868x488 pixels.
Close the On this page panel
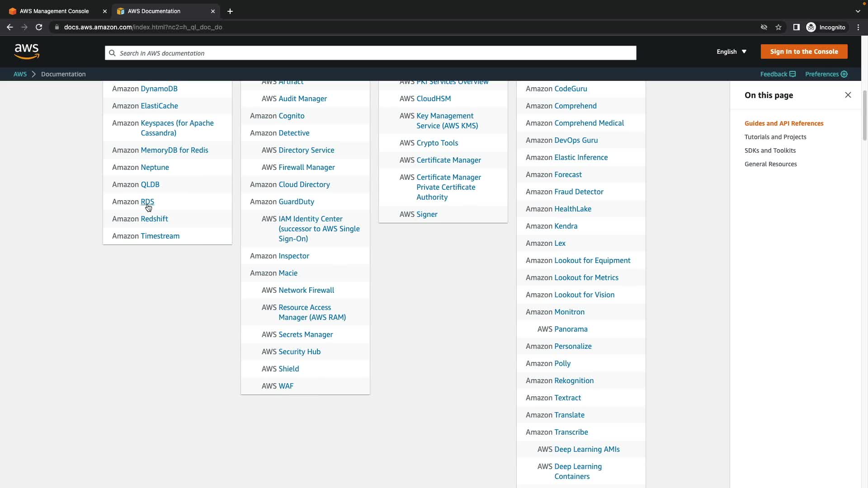coord(848,95)
